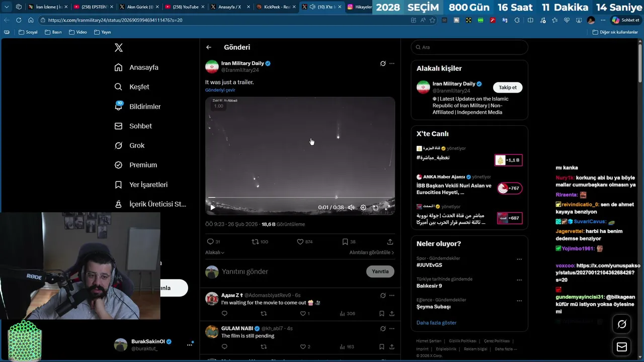Open the floating messages envelope button
This screenshot has width=644, height=362.
[622, 347]
